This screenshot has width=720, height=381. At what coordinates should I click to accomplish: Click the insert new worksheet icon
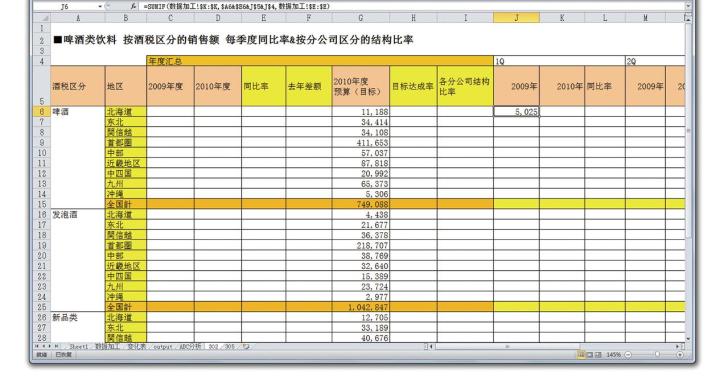point(246,347)
